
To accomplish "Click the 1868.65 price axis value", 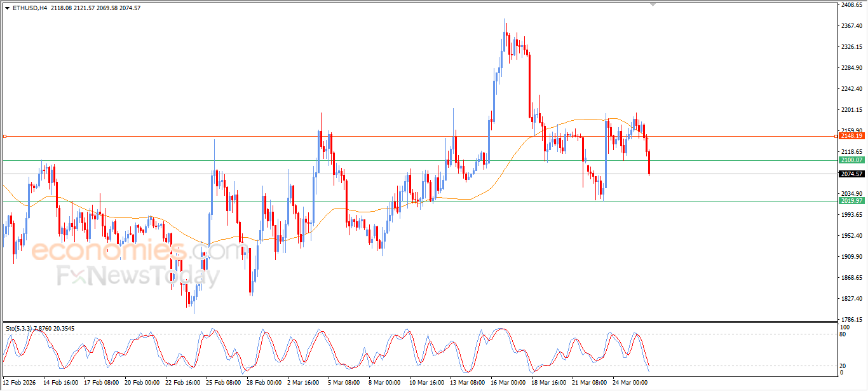I will [x=851, y=278].
